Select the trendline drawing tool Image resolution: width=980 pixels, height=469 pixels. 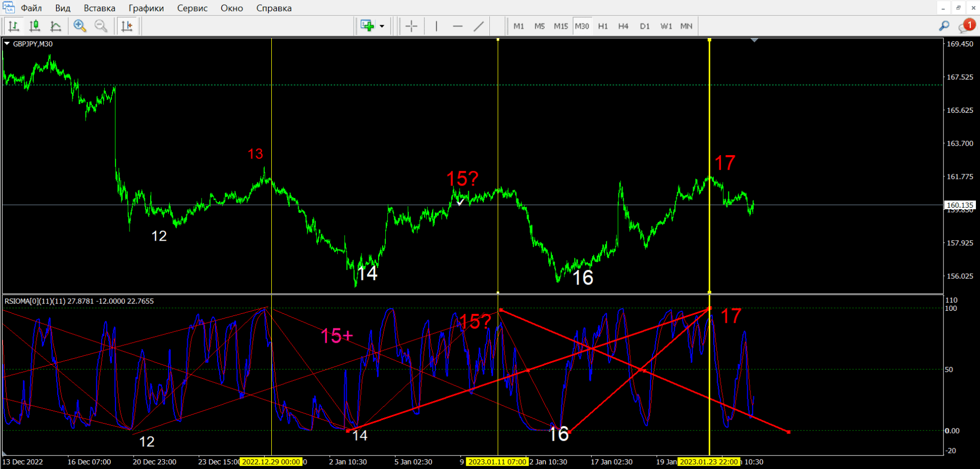click(x=479, y=26)
